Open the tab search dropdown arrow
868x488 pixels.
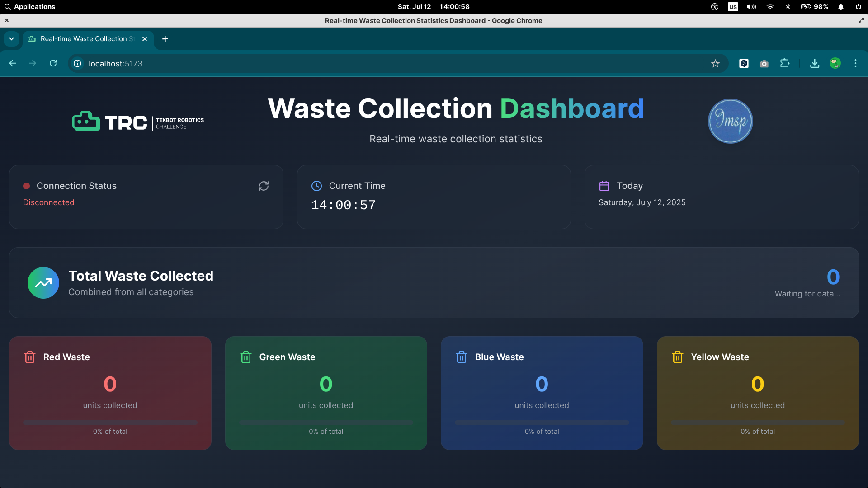[11, 39]
